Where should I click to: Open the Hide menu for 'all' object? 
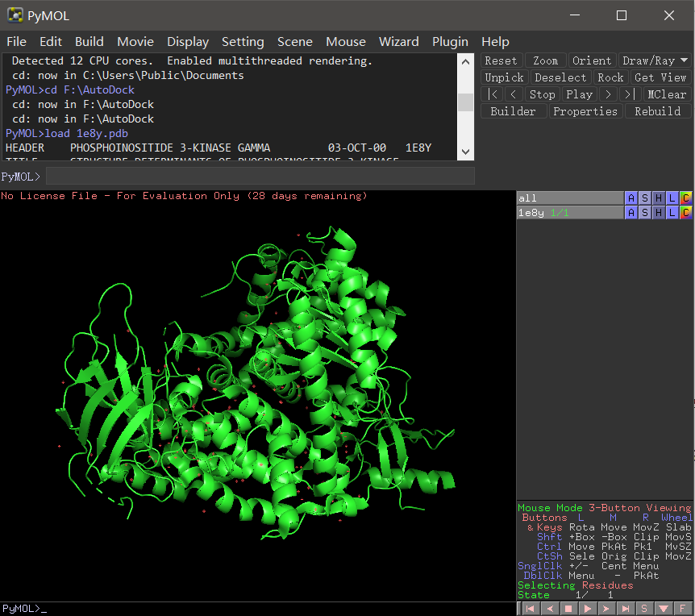coord(659,198)
